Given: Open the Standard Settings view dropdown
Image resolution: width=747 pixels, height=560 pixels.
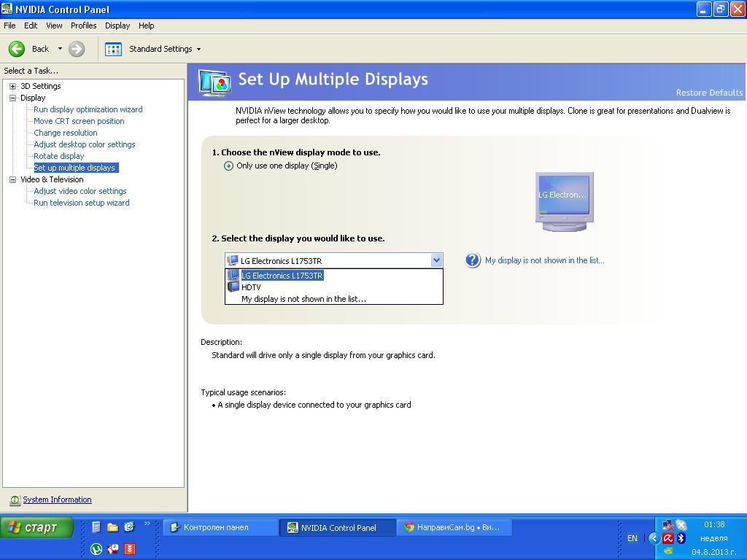Looking at the screenshot, I should (198, 49).
